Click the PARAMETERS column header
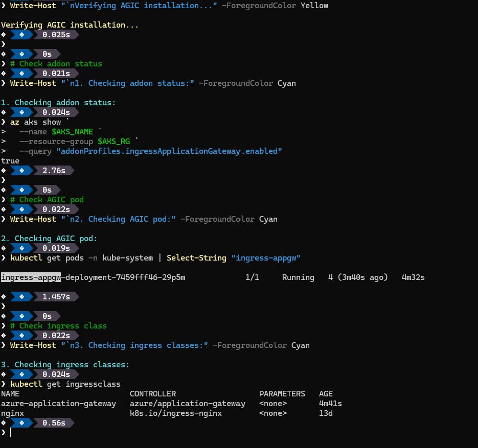 click(282, 394)
